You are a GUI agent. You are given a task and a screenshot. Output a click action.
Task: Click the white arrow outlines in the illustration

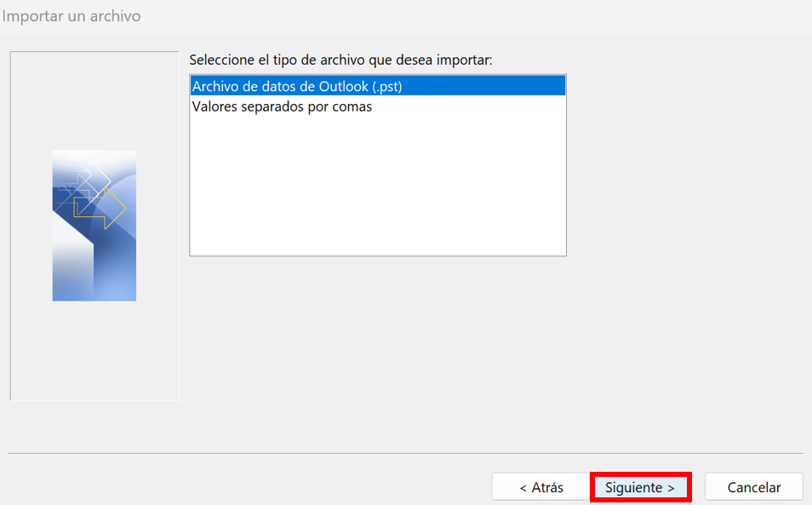(85, 179)
